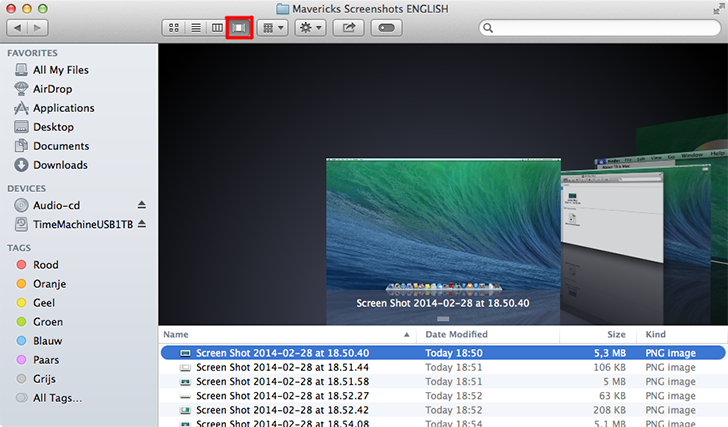The image size is (728, 427).
Task: Go back with the left arrow button
Action: 17,28
